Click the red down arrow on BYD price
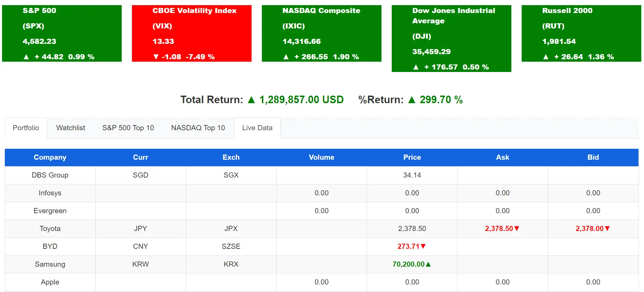This screenshot has height=292, width=644. pos(423,246)
